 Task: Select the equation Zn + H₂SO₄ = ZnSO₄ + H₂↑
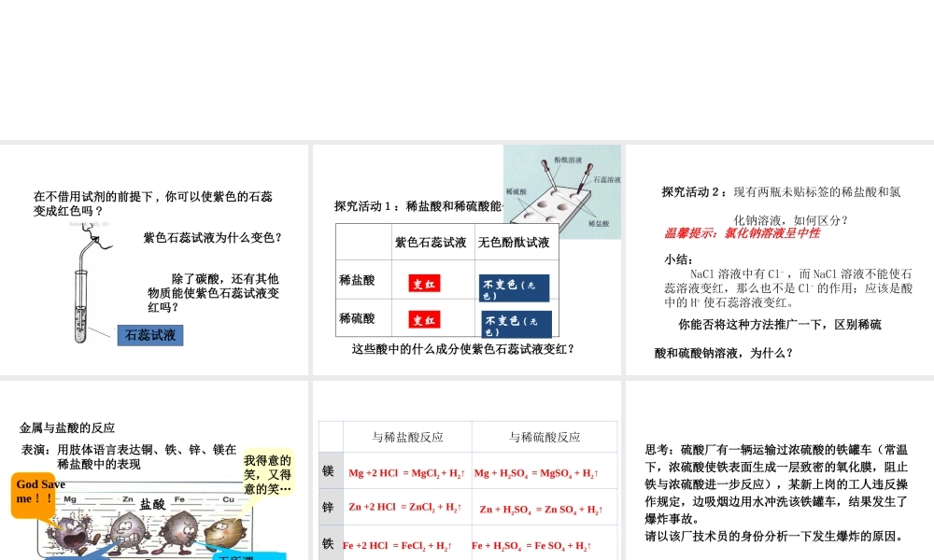(541, 510)
